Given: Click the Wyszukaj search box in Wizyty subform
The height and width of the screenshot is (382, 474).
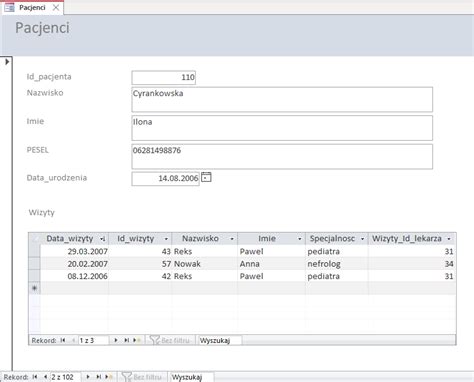Looking at the screenshot, I should click(220, 340).
